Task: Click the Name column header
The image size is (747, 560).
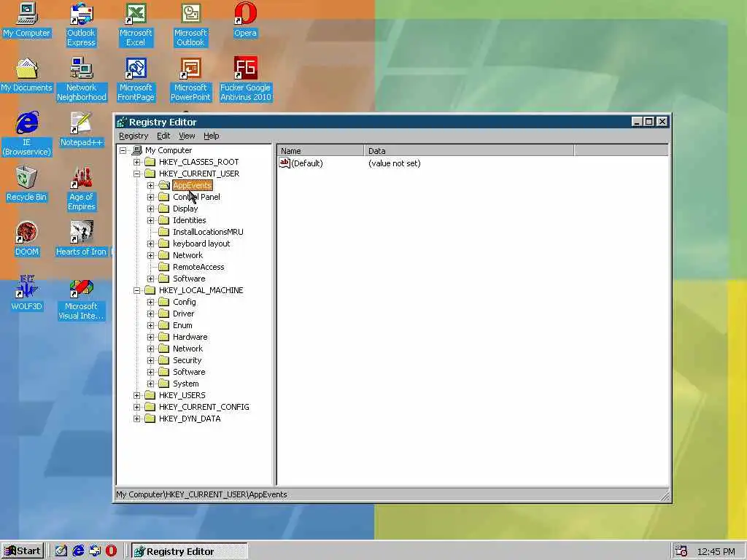Action: click(x=321, y=150)
